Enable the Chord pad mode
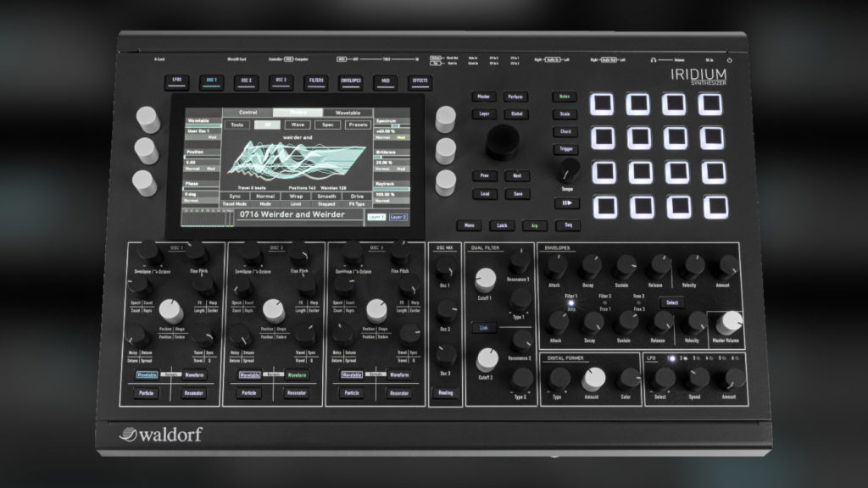Image resolution: width=868 pixels, height=488 pixels. 565,131
